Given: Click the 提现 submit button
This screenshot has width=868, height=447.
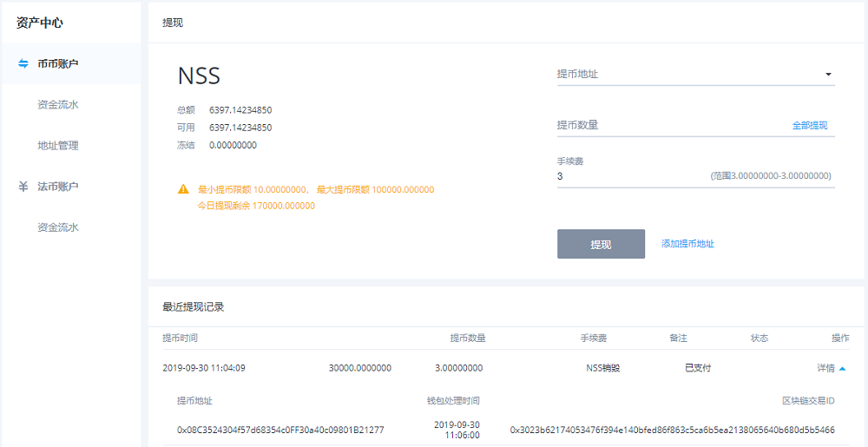Looking at the screenshot, I should coord(601,244).
